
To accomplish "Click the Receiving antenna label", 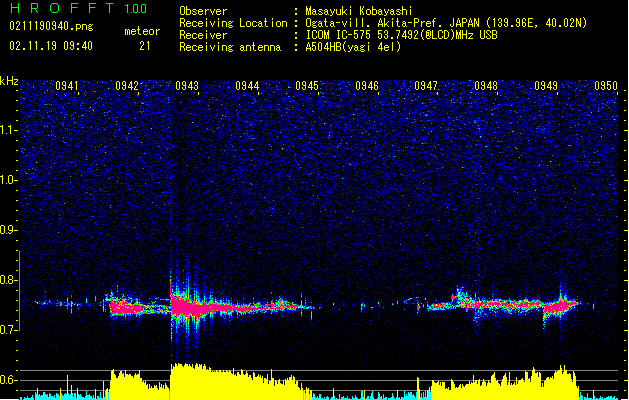I will coord(230,47).
